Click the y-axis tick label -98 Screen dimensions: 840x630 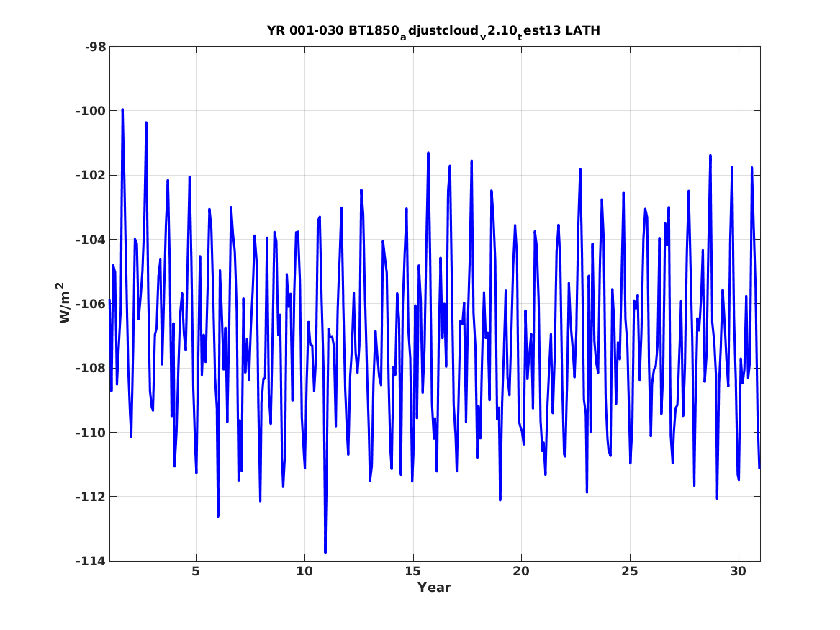pos(95,47)
